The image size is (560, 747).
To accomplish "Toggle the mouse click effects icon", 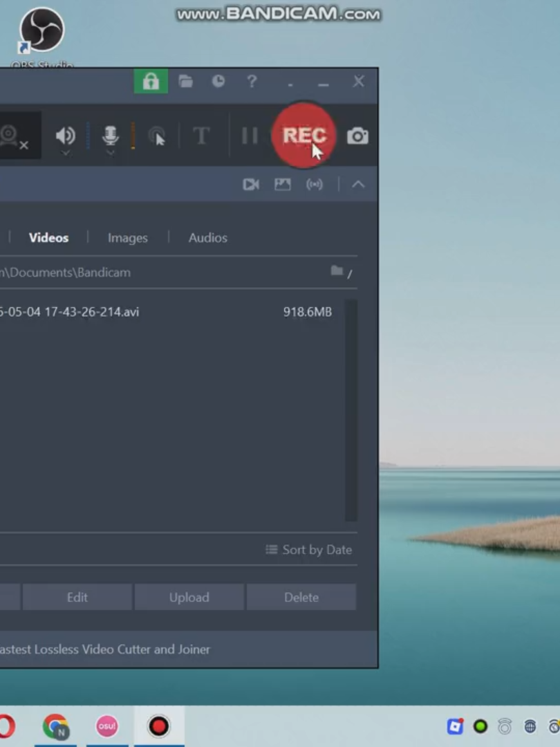I will tap(157, 136).
